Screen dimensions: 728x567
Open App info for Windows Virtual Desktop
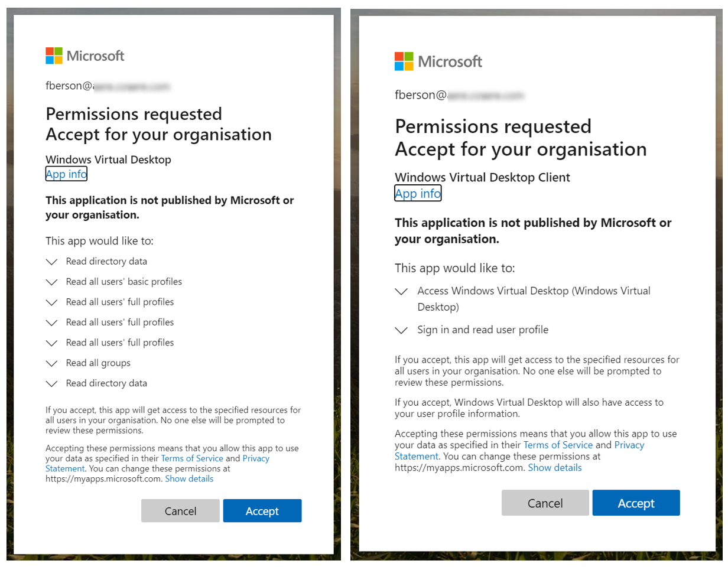[x=66, y=174]
